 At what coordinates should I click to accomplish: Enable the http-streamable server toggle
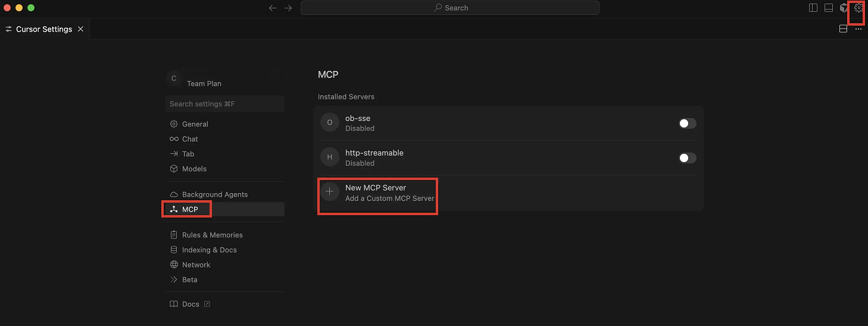tap(687, 158)
